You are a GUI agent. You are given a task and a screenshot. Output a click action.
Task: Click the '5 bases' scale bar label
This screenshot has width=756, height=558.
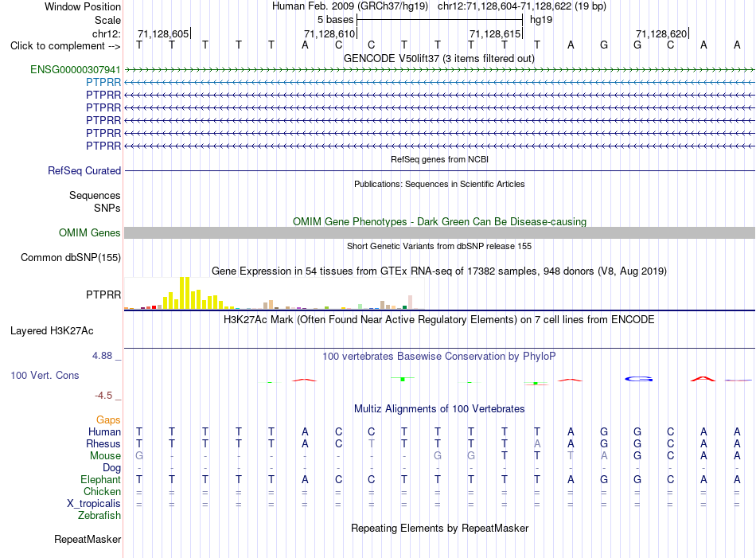tap(335, 20)
